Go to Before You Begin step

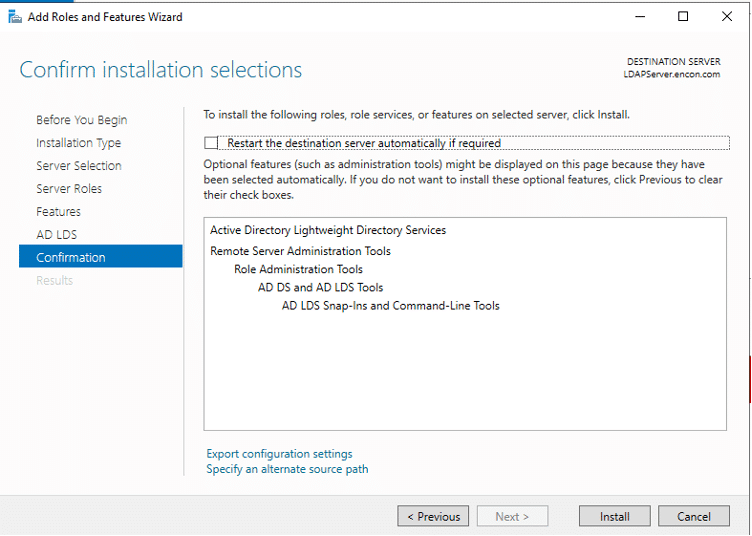click(x=81, y=120)
